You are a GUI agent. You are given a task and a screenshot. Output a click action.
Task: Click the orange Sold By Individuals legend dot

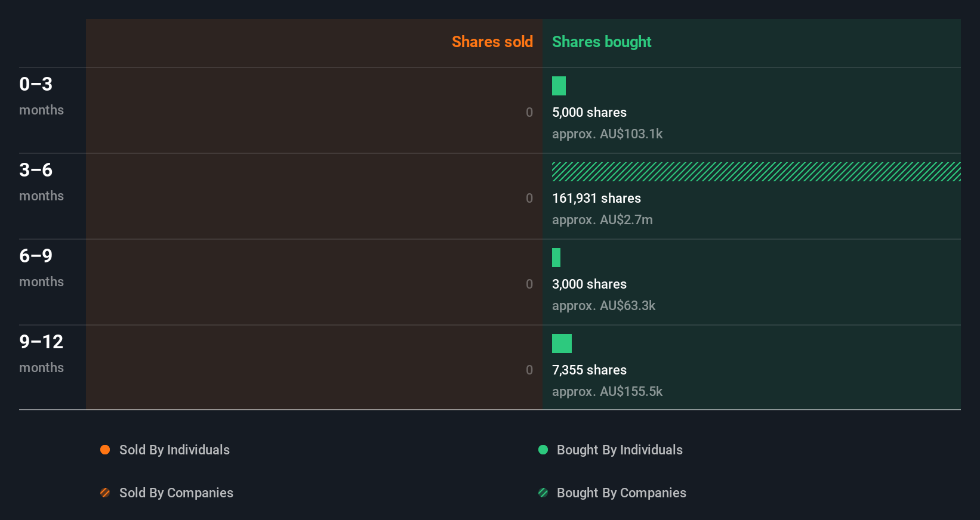click(105, 450)
